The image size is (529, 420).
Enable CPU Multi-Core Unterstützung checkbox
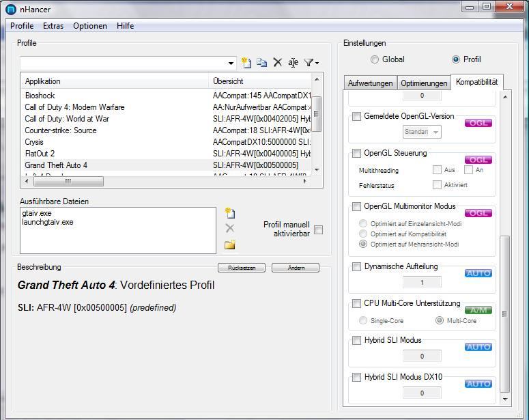356,303
